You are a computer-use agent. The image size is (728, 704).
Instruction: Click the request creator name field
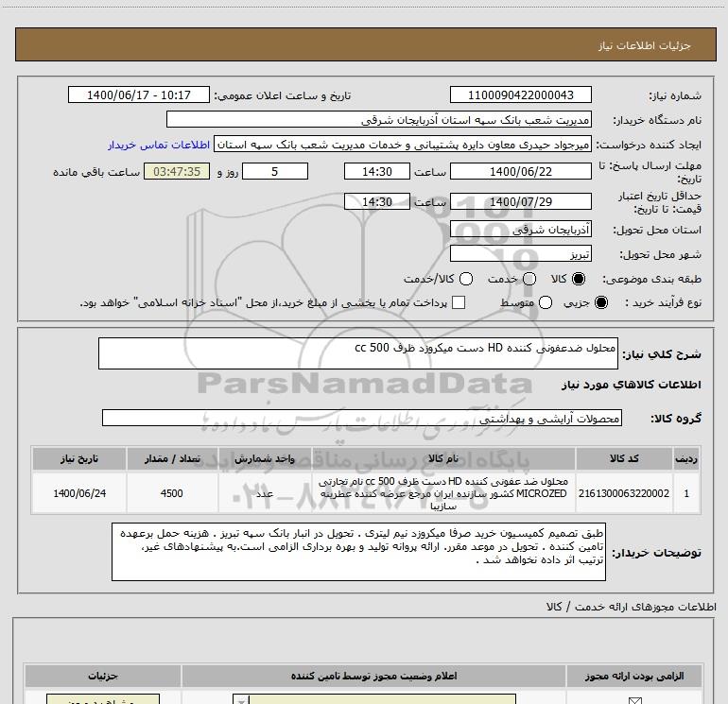pos(403,145)
